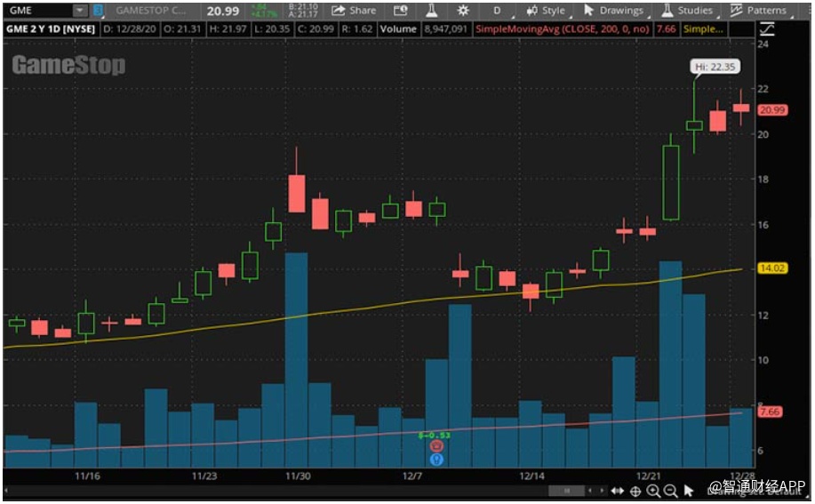Viewport: 815px width, 504px height.
Task: Click the blue link-color icon beside symbol
Action: [x=98, y=11]
